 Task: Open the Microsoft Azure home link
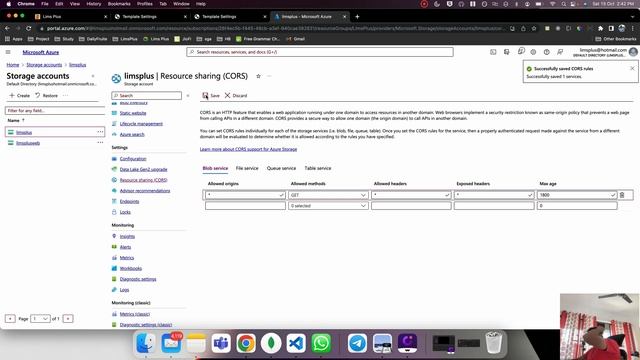pyautogui.click(x=40, y=52)
